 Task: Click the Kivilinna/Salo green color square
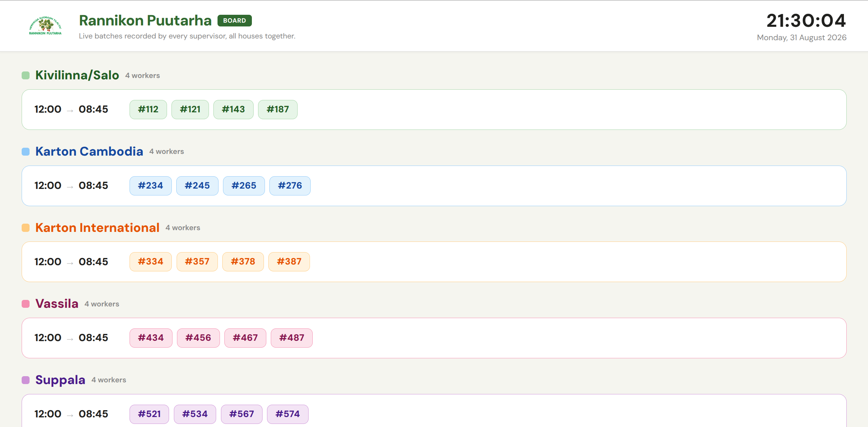point(25,75)
